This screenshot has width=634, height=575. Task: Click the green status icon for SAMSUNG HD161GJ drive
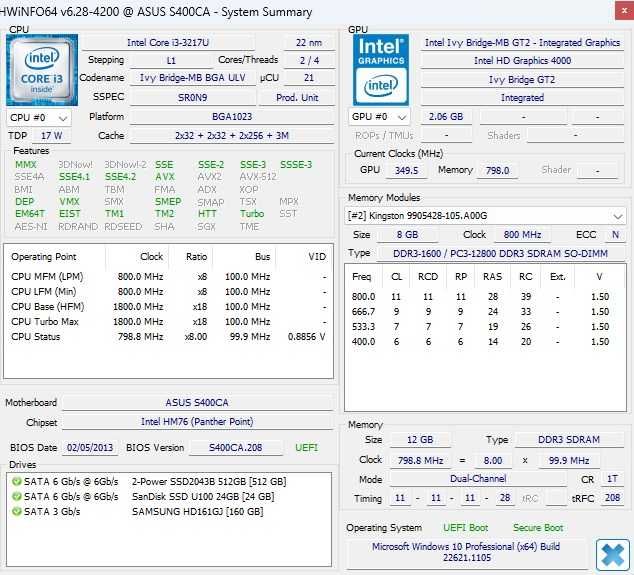click(17, 512)
